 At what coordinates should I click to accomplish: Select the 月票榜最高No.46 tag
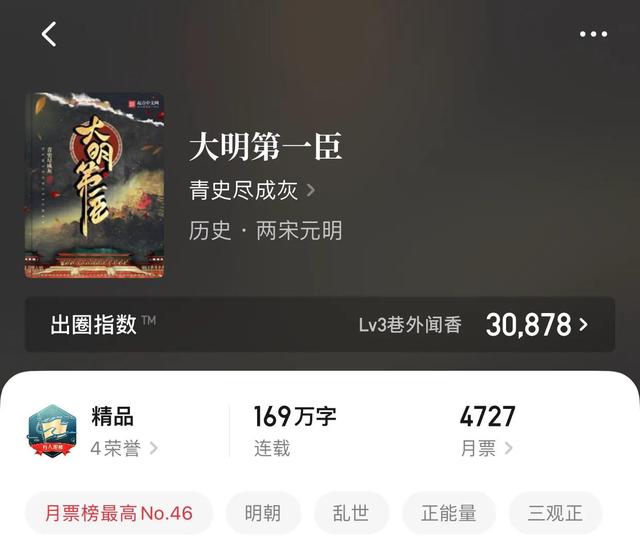tap(119, 513)
